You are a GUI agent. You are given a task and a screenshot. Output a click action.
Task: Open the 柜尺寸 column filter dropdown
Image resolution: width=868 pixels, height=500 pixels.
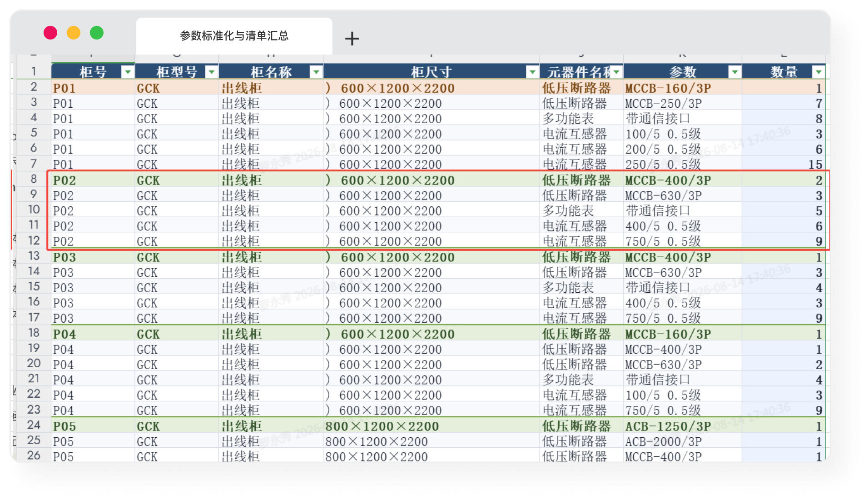click(532, 72)
